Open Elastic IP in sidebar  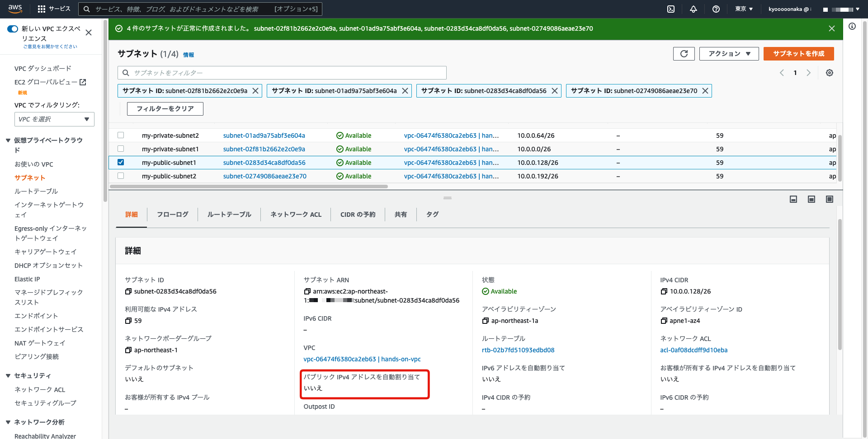[x=27, y=280]
